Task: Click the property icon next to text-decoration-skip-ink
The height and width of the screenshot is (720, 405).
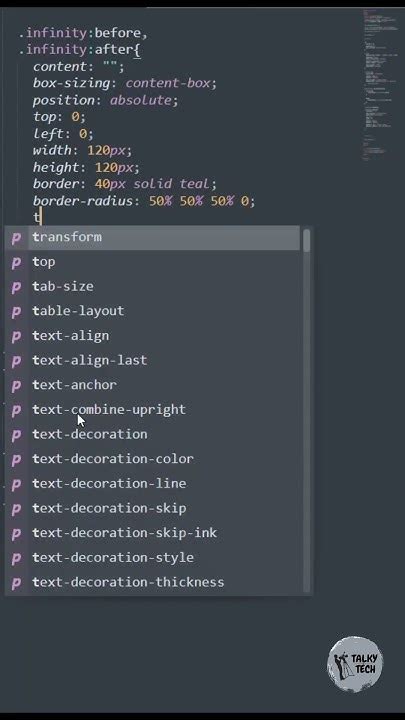Action: (x=17, y=534)
